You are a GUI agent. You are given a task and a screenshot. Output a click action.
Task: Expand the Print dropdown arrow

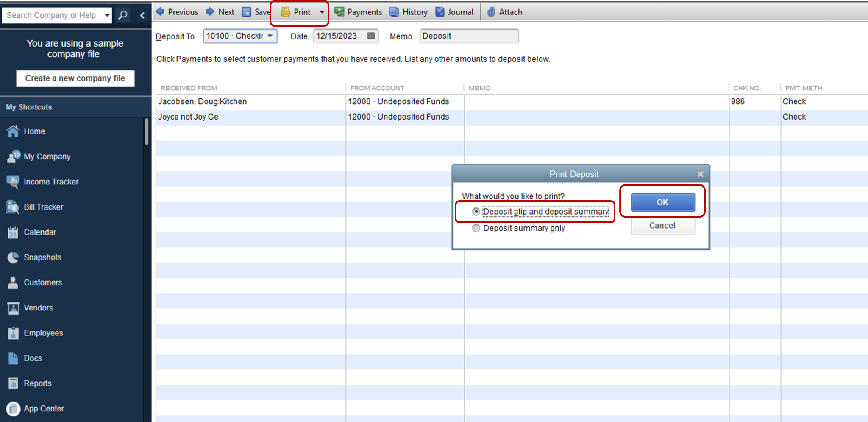point(322,12)
